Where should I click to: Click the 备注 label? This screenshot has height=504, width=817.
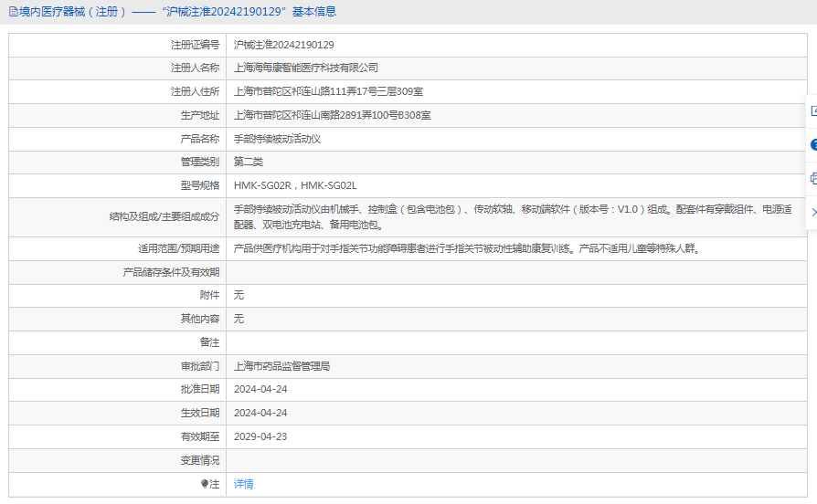click(x=209, y=342)
